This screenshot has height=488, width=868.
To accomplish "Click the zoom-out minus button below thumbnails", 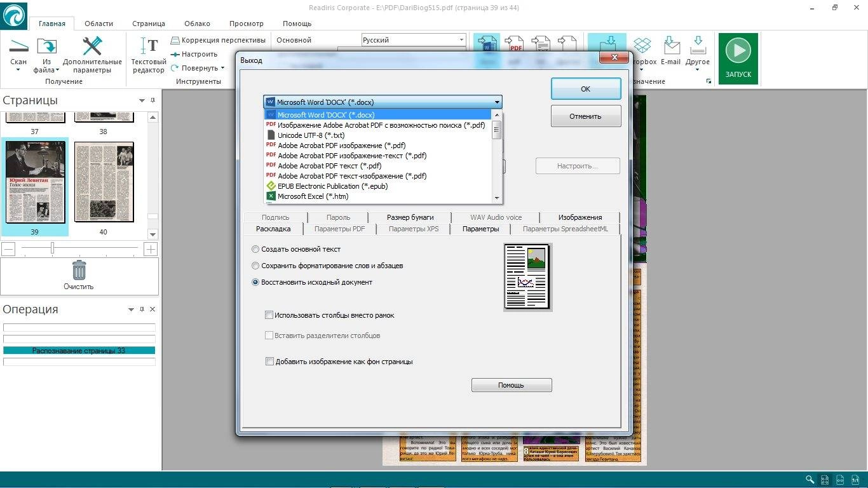I will [8, 248].
